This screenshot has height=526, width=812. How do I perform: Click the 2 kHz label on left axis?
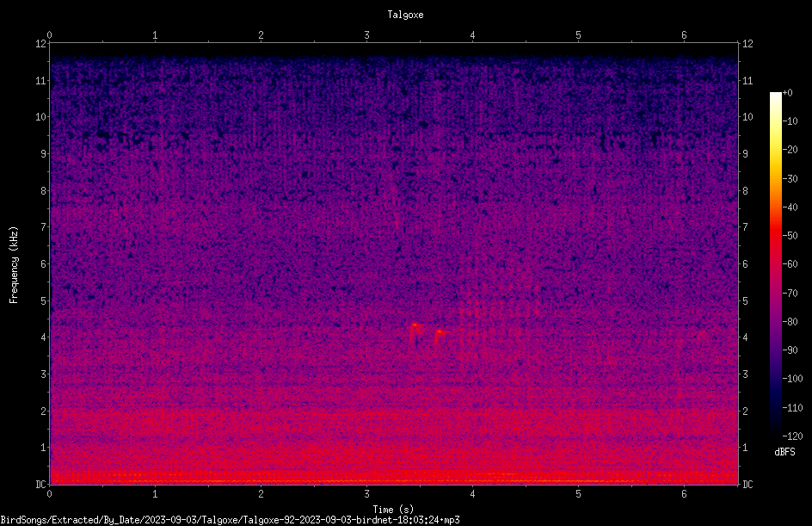44,411
